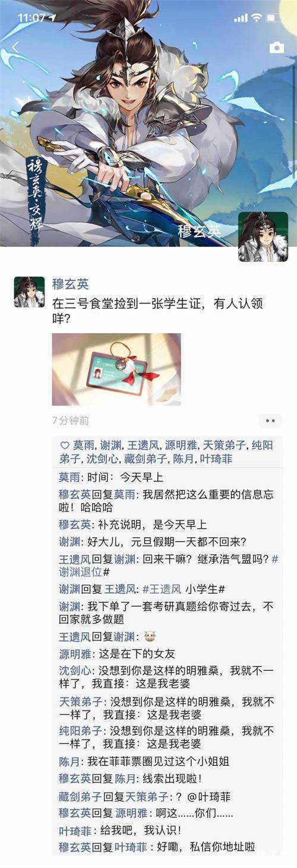Tap the 7分钟前 timestamp
Viewport: 297px width, 868px height.
71,421
